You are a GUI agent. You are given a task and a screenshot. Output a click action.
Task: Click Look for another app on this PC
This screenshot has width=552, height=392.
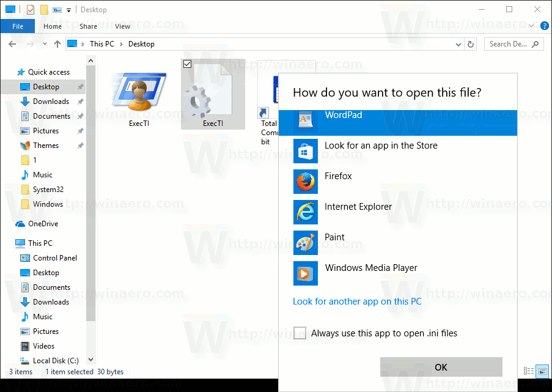357,301
